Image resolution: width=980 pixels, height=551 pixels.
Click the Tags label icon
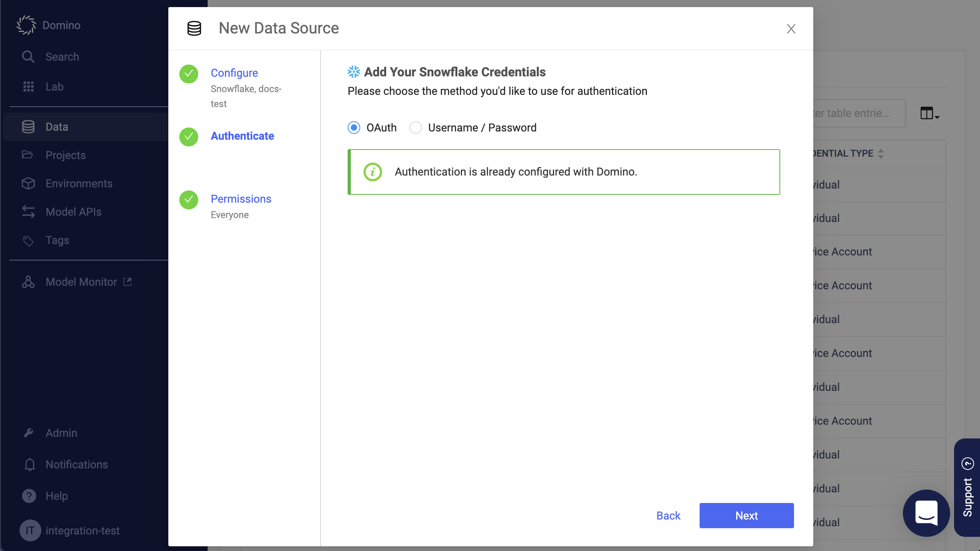[x=28, y=241]
